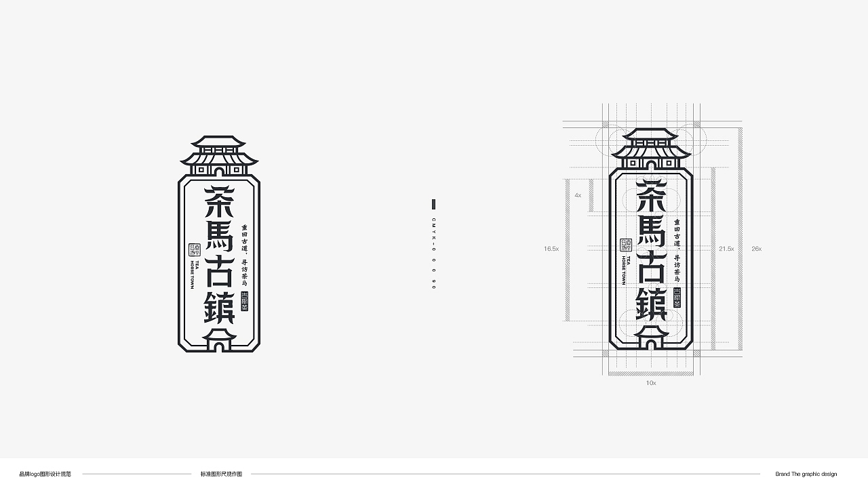Click the 16.5x dimension label
868x488 pixels.
[x=551, y=249]
